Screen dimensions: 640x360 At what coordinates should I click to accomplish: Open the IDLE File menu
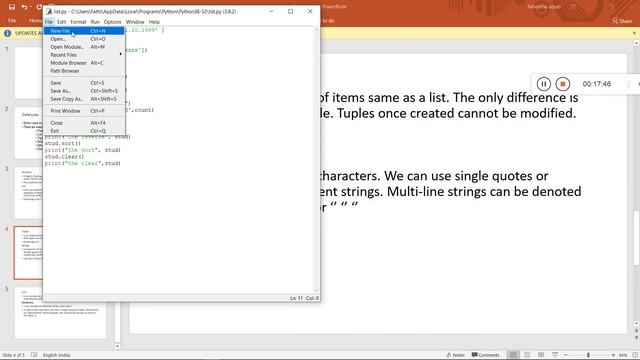(49, 22)
